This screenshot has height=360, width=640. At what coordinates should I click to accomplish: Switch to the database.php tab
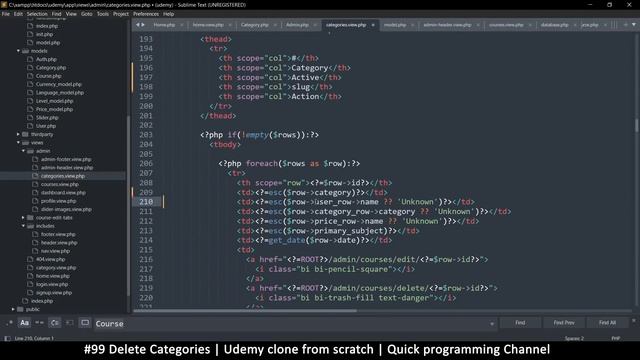[554, 25]
